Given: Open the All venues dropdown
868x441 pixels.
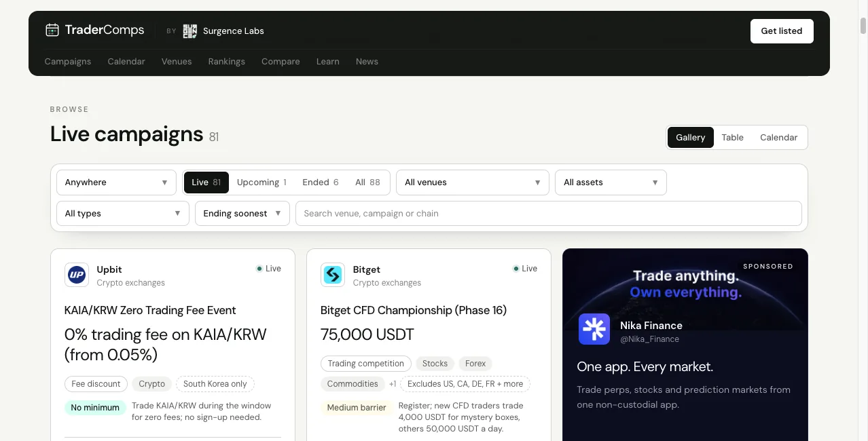Looking at the screenshot, I should [x=473, y=183].
